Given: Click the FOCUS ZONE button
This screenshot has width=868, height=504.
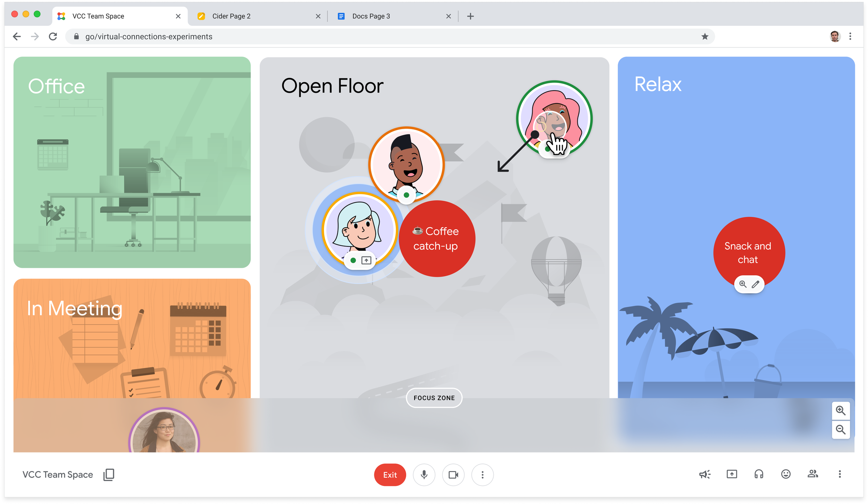Looking at the screenshot, I should 434,398.
